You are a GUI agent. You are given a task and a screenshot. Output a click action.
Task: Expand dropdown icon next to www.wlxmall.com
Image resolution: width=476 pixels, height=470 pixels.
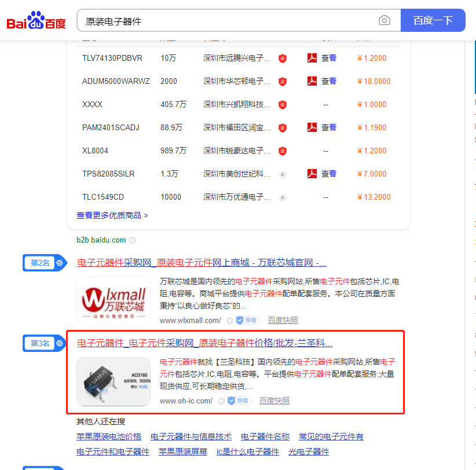(230, 321)
